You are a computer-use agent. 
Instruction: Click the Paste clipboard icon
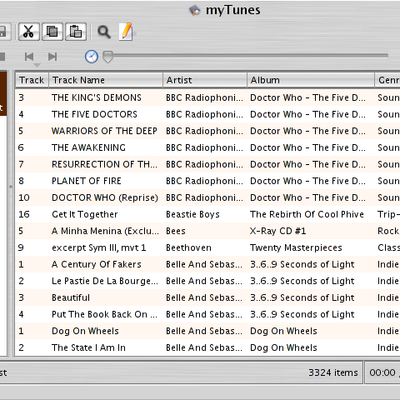[76, 32]
